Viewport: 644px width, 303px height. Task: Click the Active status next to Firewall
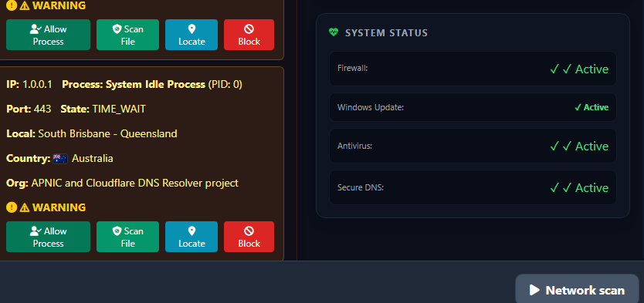[579, 69]
